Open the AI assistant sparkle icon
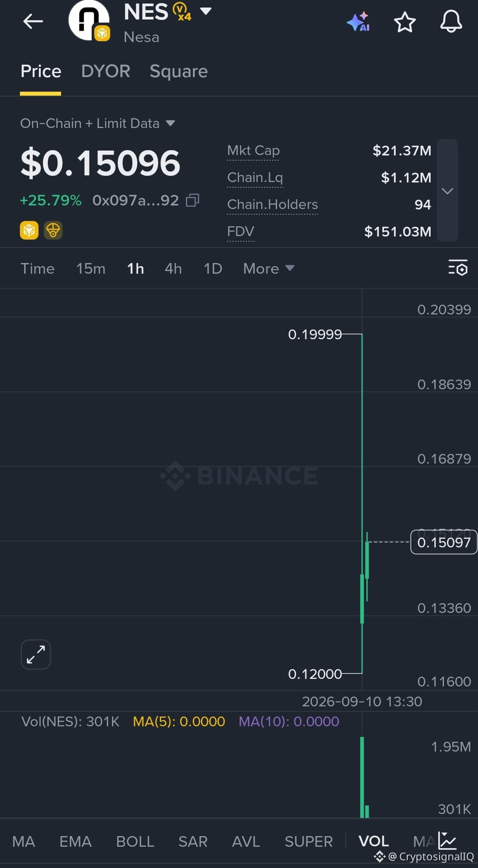This screenshot has width=478, height=868. 358,22
